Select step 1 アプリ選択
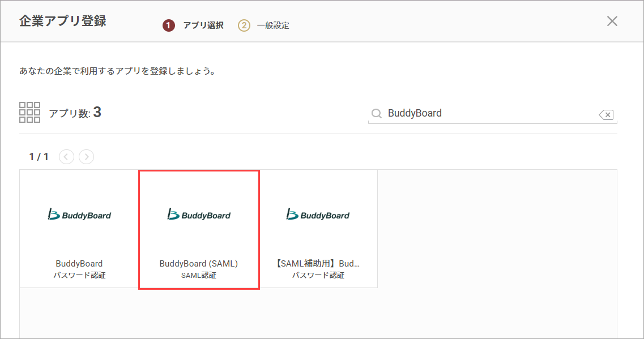 [193, 25]
